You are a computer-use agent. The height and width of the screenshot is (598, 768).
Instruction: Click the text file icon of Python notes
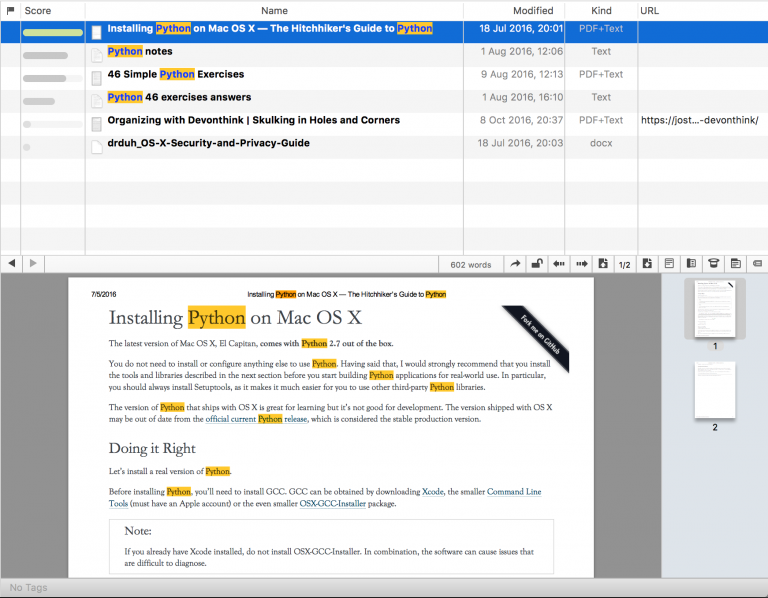tap(96, 55)
